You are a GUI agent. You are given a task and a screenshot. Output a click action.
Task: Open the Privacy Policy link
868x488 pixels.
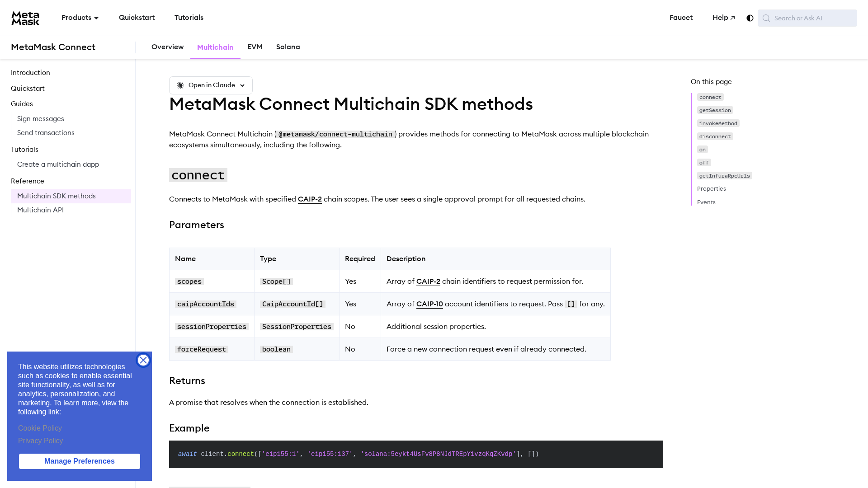tap(41, 441)
